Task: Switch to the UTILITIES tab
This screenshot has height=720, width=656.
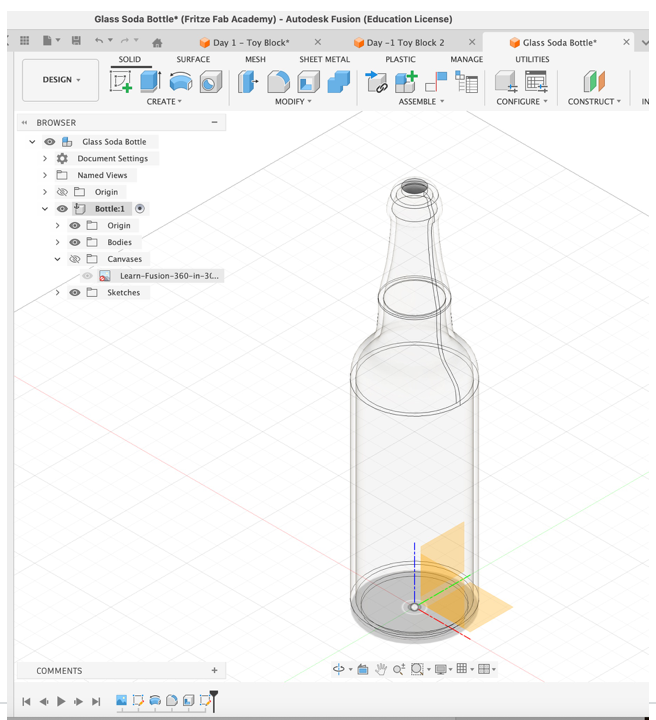Action: click(x=532, y=59)
